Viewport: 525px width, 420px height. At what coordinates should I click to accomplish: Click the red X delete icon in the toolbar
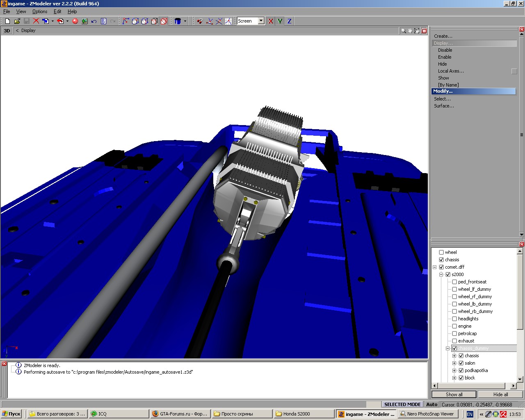36,21
